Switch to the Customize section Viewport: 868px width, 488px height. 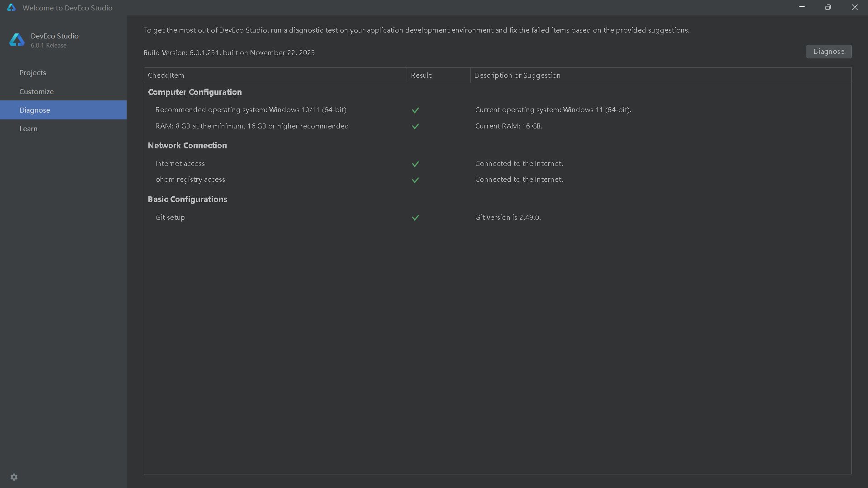click(63, 91)
